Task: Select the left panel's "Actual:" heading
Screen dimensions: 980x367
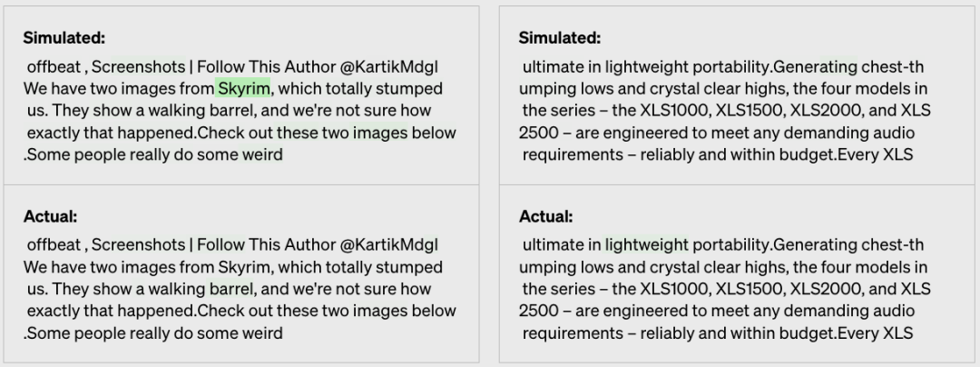Action: 50,216
